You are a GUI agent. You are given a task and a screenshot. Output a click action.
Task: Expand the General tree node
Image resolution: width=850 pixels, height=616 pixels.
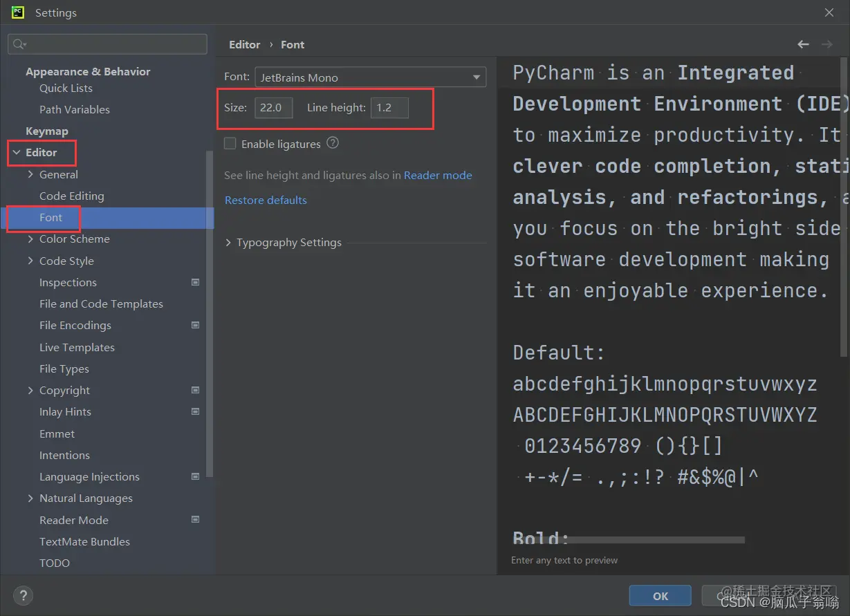(30, 174)
